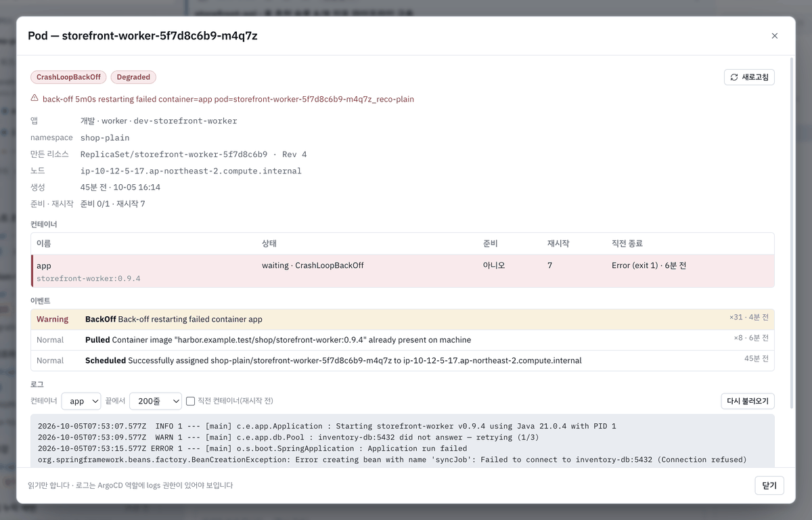Click the creation time 45분 전 · 10-05 16:14
The image size is (812, 520).
click(120, 188)
